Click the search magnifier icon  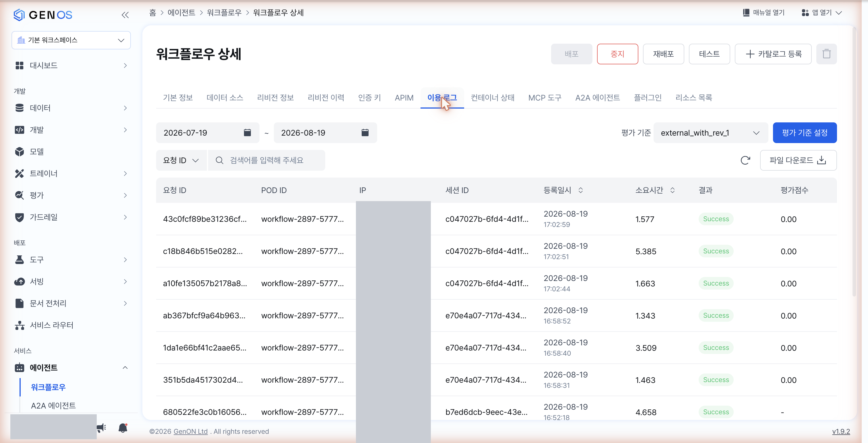click(x=219, y=160)
